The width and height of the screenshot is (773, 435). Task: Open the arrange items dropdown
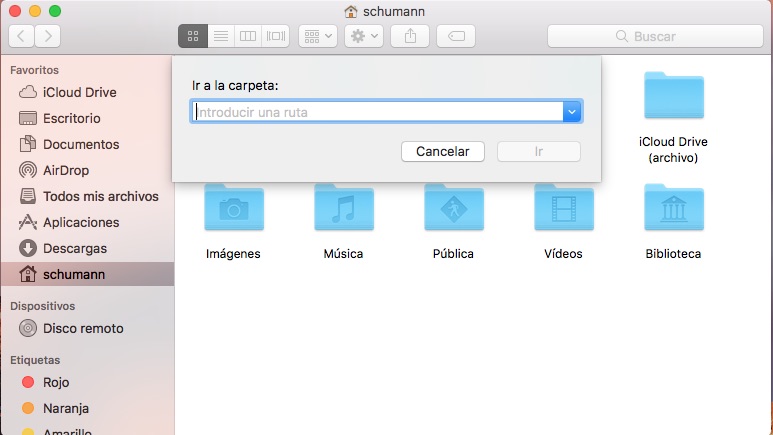coord(318,36)
